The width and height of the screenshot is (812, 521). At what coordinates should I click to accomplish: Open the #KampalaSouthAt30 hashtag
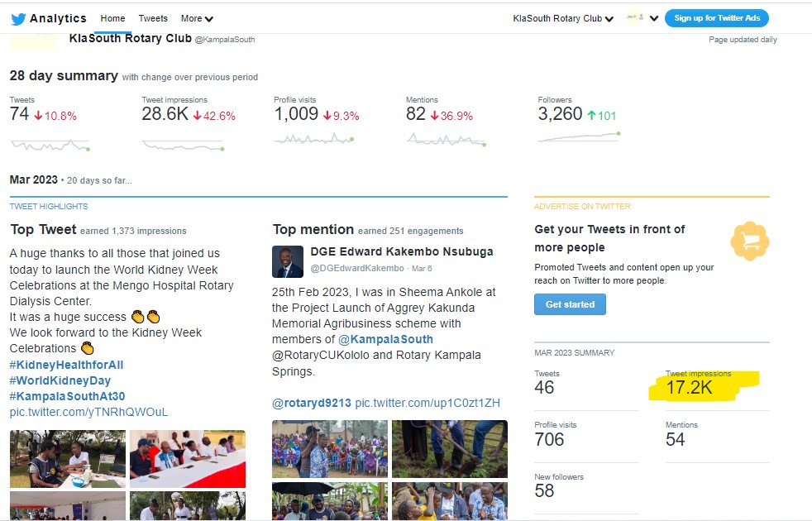coord(67,396)
